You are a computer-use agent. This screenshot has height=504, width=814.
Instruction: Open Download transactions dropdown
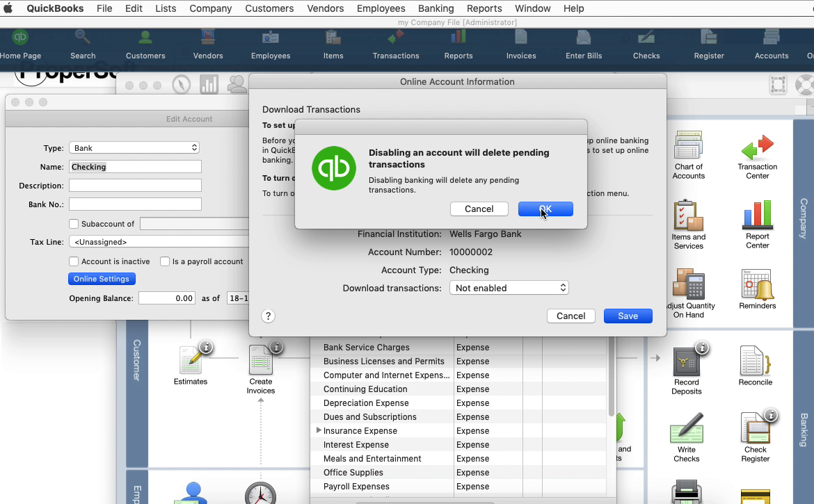509,288
